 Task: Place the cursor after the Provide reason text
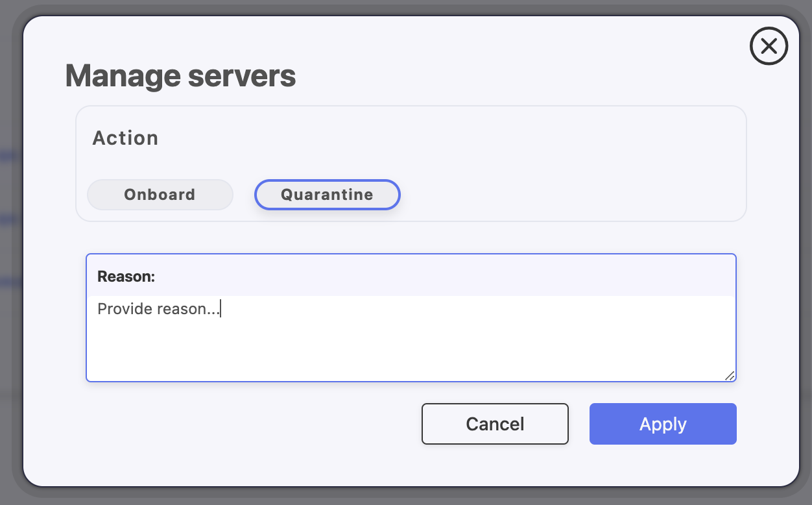221,309
